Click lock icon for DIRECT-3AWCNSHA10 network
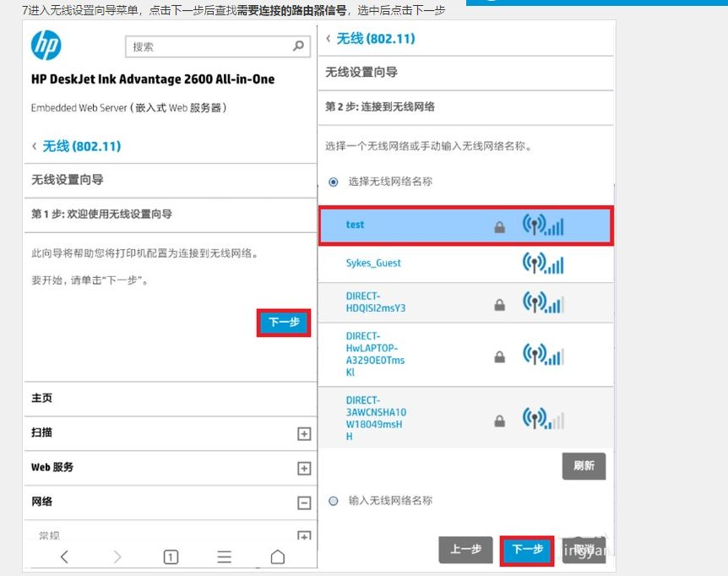This screenshot has width=728, height=576. (x=500, y=421)
